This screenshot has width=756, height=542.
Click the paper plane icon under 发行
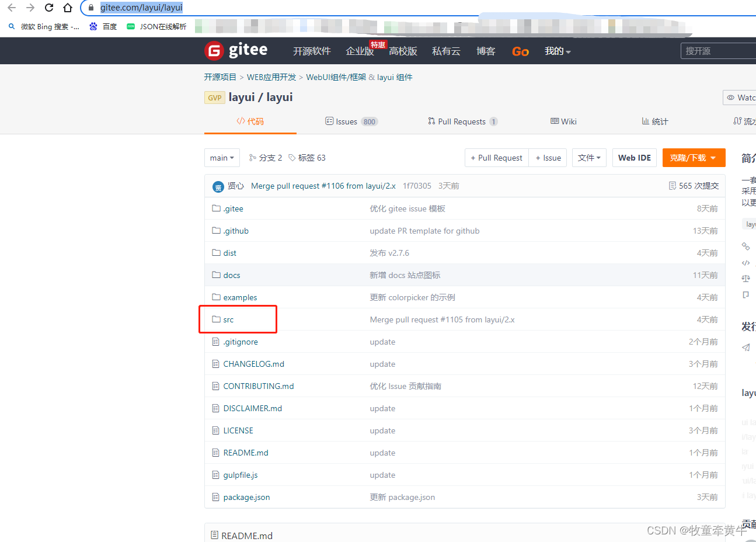745,347
